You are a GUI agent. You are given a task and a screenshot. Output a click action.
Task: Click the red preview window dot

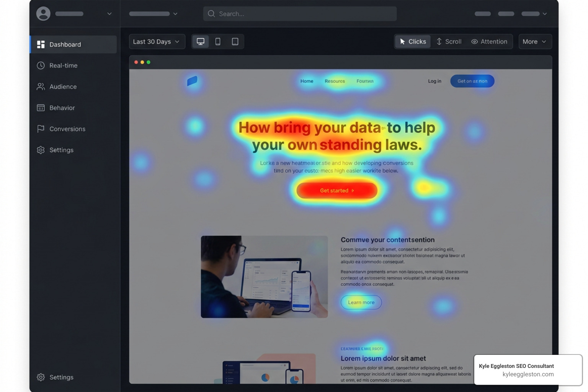point(136,62)
